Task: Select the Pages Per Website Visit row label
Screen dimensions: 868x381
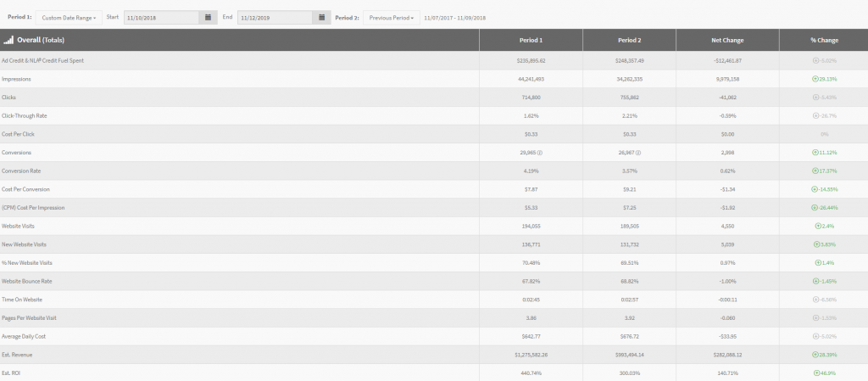Action: tap(29, 318)
